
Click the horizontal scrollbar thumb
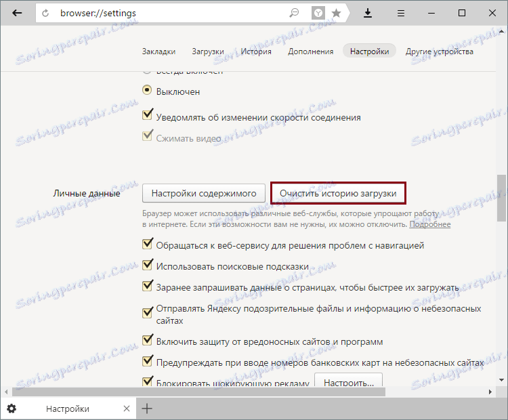click(x=198, y=392)
